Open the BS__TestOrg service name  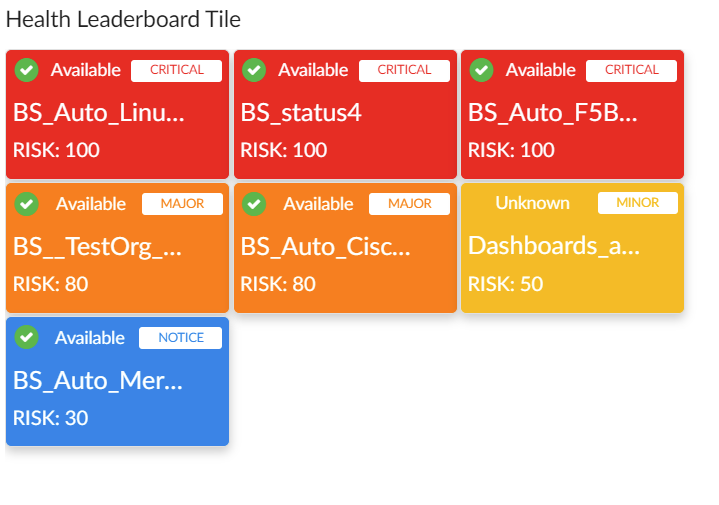[x=97, y=246]
